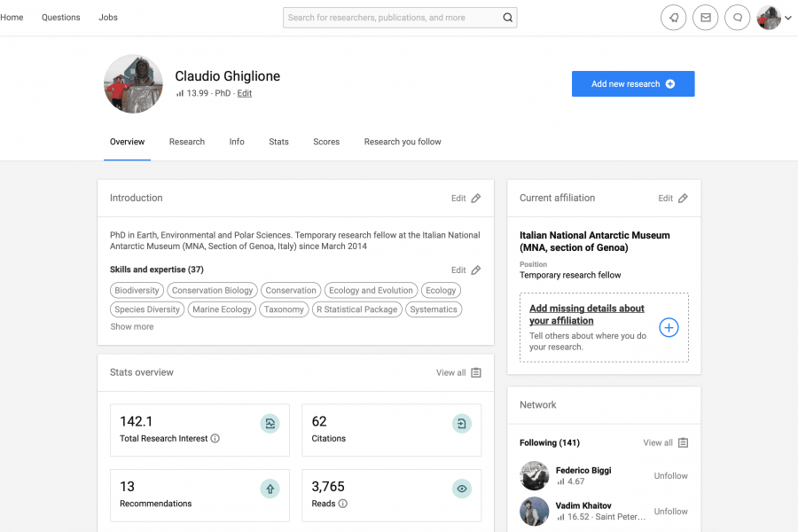Toggle Unfollow for Vadim Khaitov
798x532 pixels.
[x=670, y=512]
